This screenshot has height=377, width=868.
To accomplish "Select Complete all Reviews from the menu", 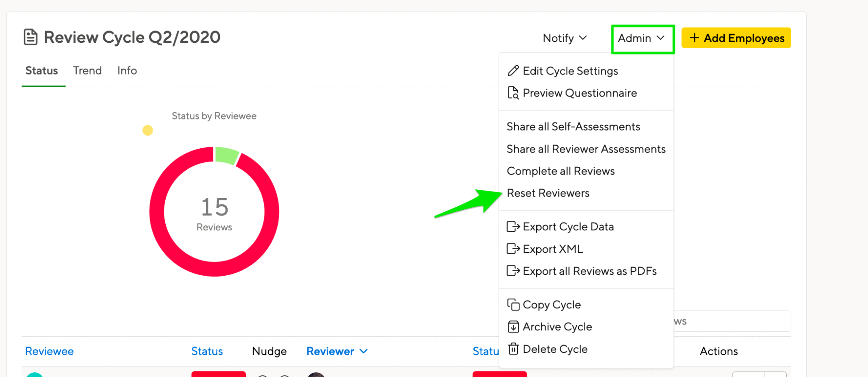I will (x=560, y=171).
